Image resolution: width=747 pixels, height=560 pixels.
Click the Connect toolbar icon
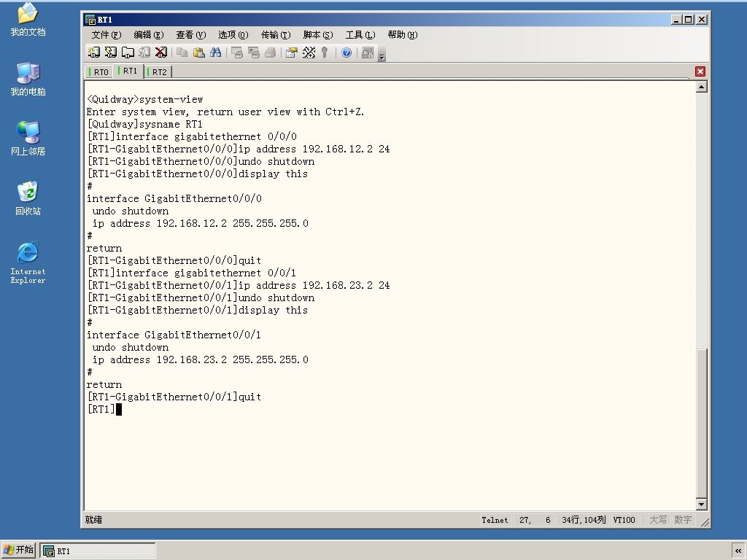(x=94, y=52)
